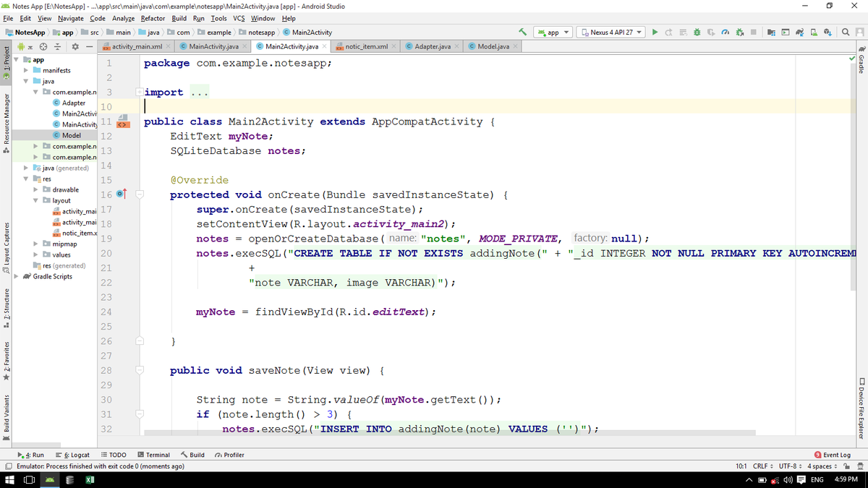This screenshot has width=868, height=488.
Task: Toggle Build Variants tool window
Action: (x=7, y=419)
